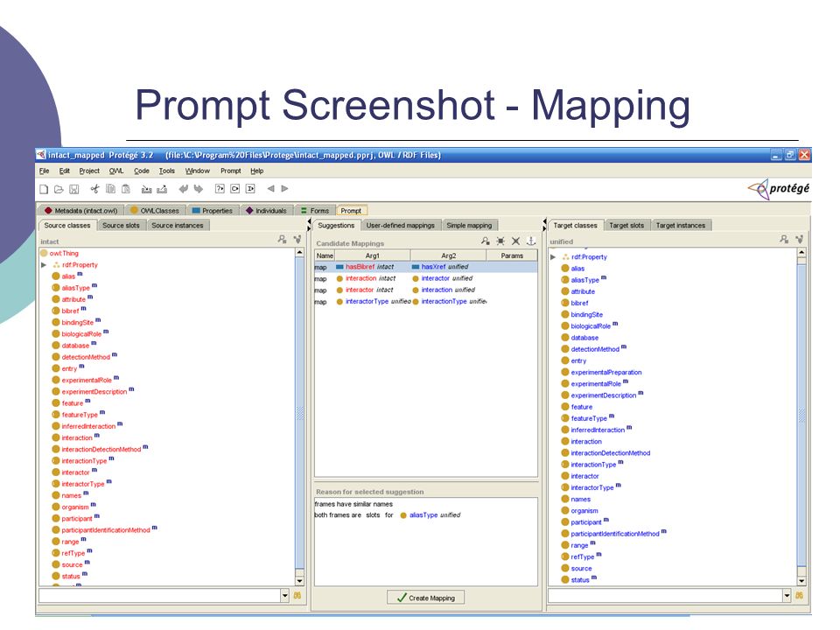Click the Archive project toolbar icon
Screen dimensions: 840x630
coord(146,189)
